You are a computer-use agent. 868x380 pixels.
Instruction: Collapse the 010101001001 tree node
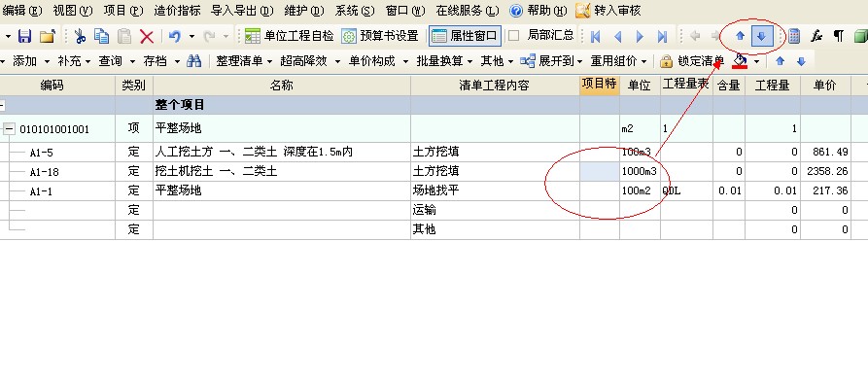tap(9, 129)
